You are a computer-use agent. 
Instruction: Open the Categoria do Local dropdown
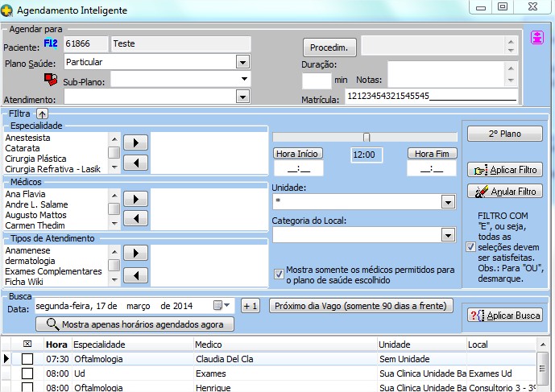(448, 235)
